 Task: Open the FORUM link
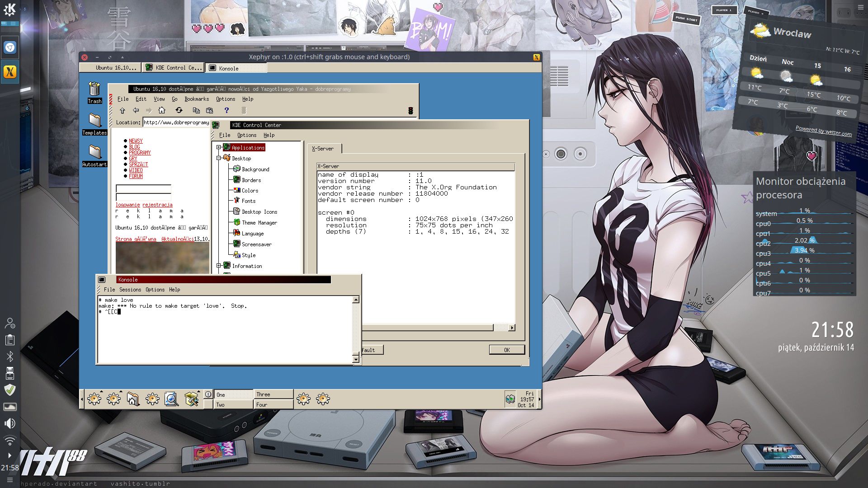[136, 176]
